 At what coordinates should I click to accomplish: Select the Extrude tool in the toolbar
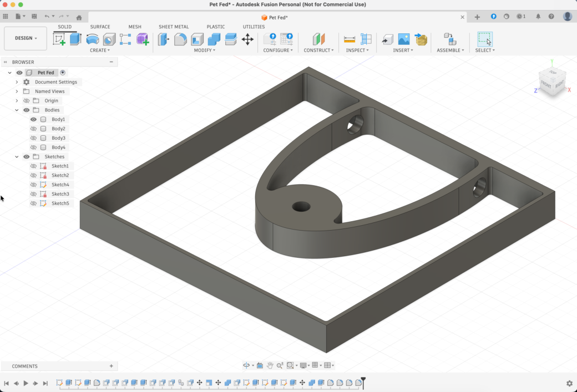click(x=76, y=39)
